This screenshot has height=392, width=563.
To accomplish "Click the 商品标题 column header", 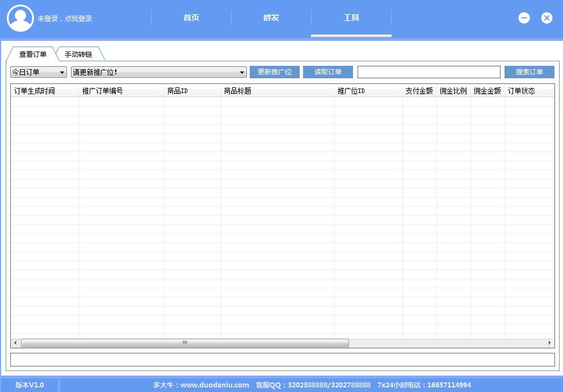I will 277,91.
